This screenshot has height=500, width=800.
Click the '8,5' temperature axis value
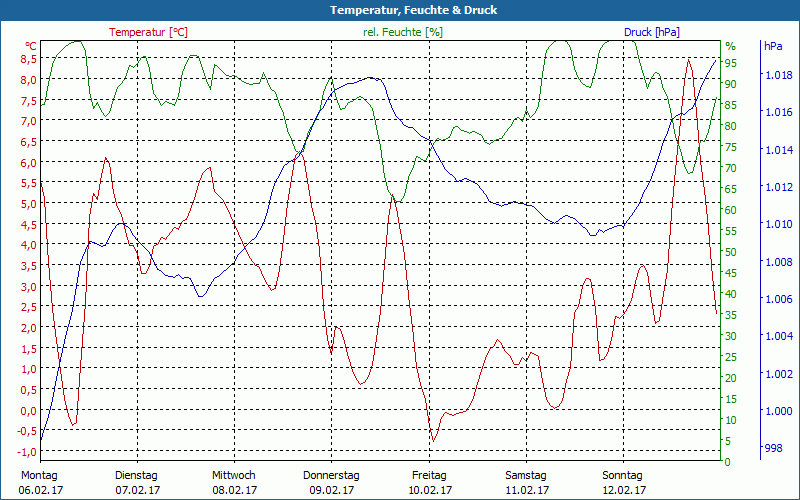[x=29, y=59]
